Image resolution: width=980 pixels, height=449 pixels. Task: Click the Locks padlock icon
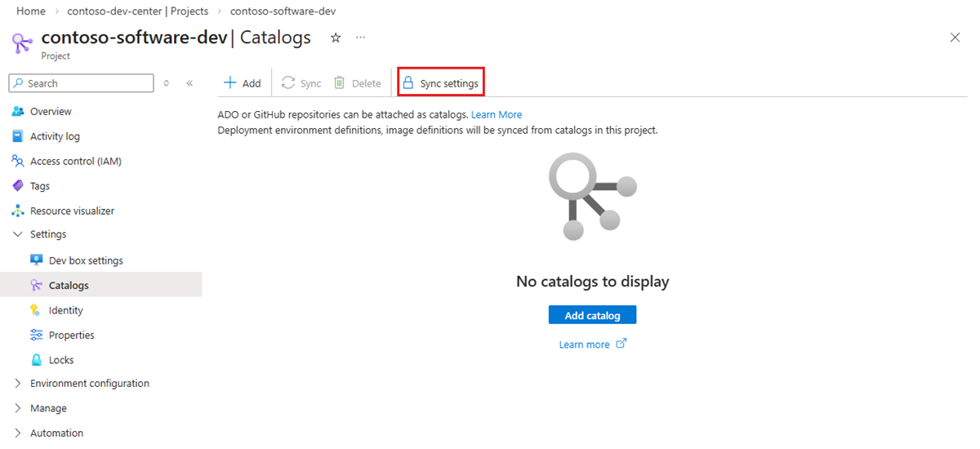click(37, 360)
